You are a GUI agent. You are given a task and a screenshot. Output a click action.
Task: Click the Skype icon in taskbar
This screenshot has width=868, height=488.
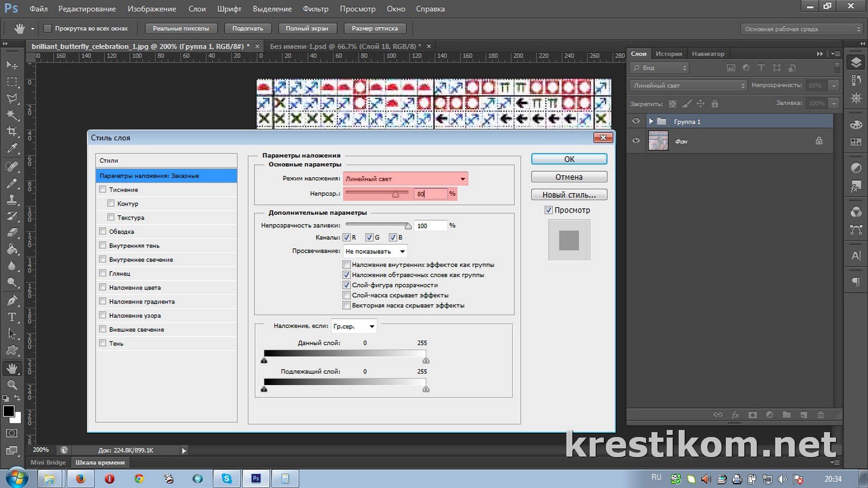coord(226,478)
